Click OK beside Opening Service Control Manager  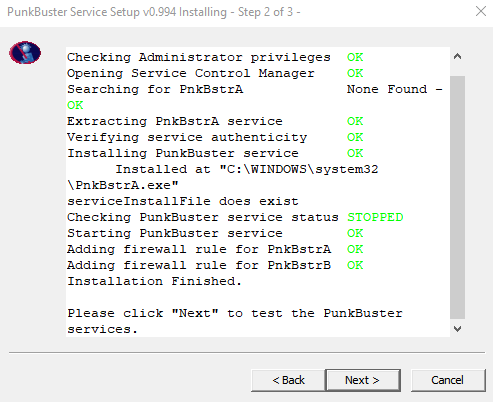355,73
